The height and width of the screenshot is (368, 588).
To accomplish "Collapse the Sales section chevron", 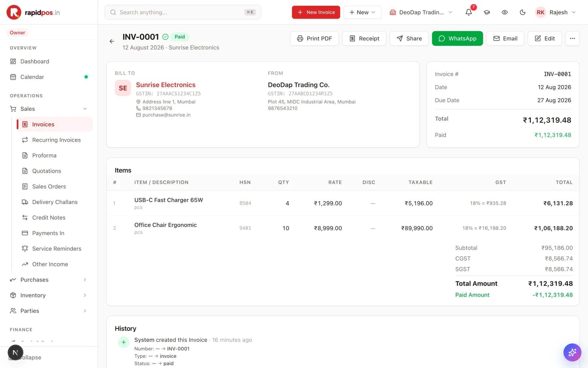I will coord(85,109).
